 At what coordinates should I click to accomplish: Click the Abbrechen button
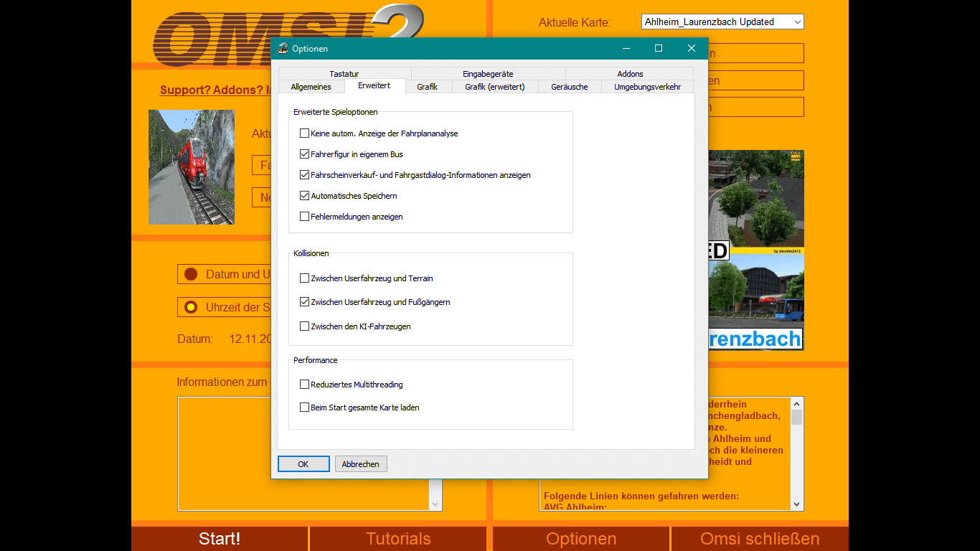pyautogui.click(x=361, y=464)
